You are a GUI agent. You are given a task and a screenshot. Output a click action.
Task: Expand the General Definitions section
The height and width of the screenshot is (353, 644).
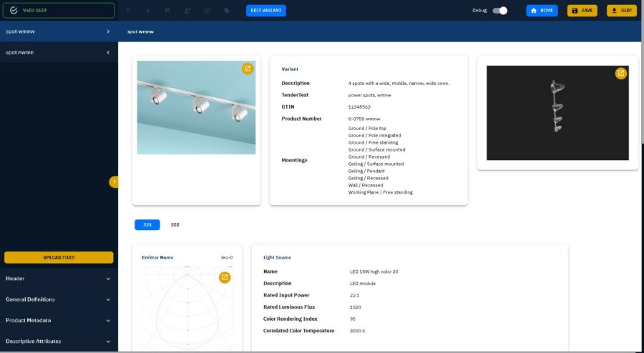click(x=57, y=299)
